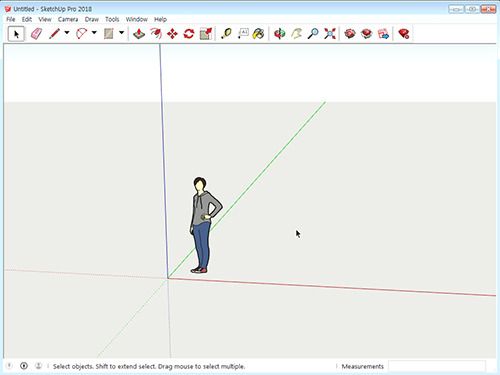The width and height of the screenshot is (500, 375).
Task: Expand the Line tool dropdown arrow
Action: [67, 33]
